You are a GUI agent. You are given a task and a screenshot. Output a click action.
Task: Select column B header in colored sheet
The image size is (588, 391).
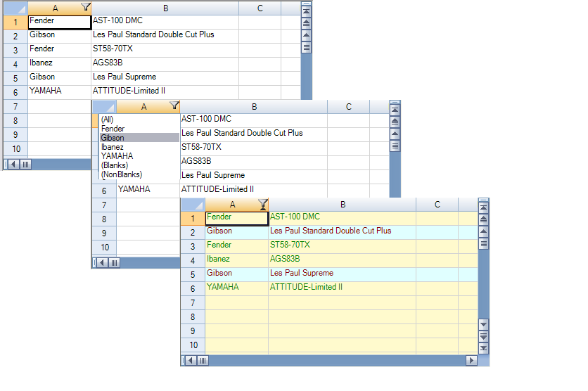(x=343, y=205)
